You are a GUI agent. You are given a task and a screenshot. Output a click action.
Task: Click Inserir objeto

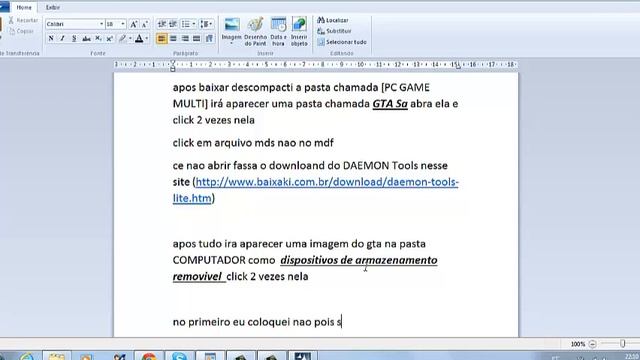[x=299, y=31]
